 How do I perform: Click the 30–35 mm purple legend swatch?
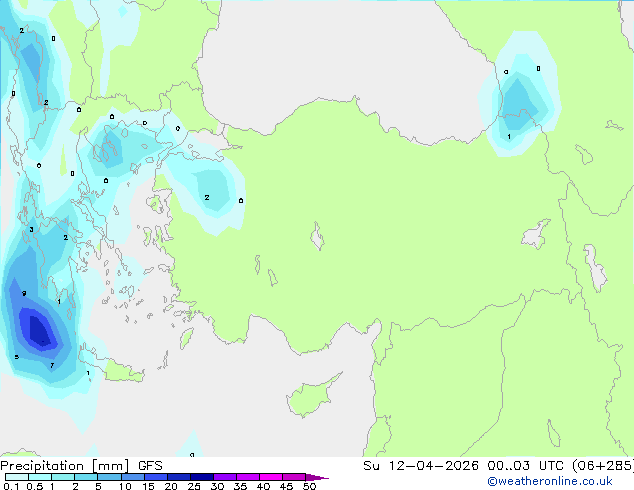coord(225,477)
